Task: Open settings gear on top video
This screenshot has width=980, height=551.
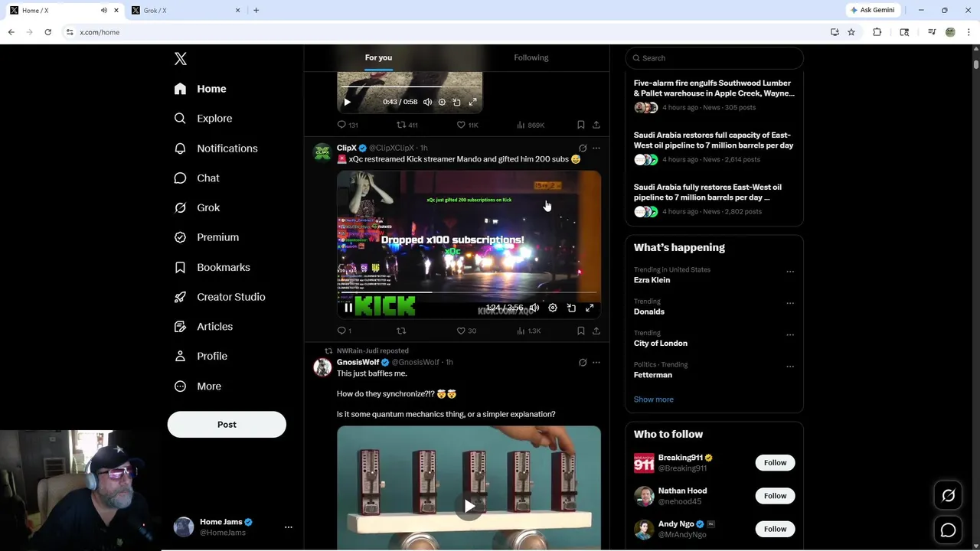Action: (442, 102)
